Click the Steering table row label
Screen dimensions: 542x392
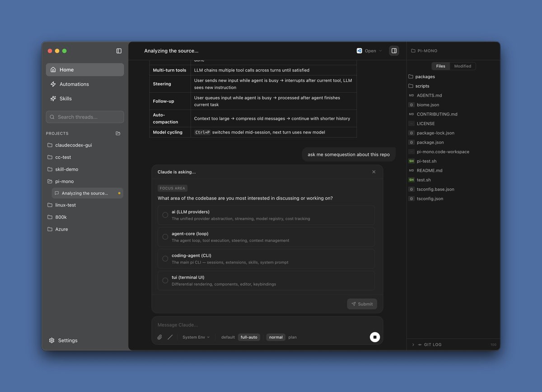[162, 84]
